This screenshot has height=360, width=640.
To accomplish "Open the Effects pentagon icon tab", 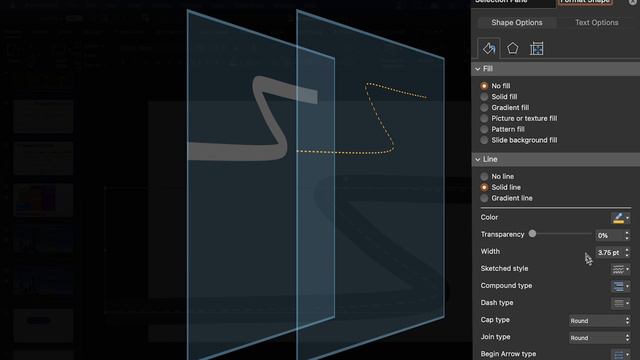I will (513, 49).
